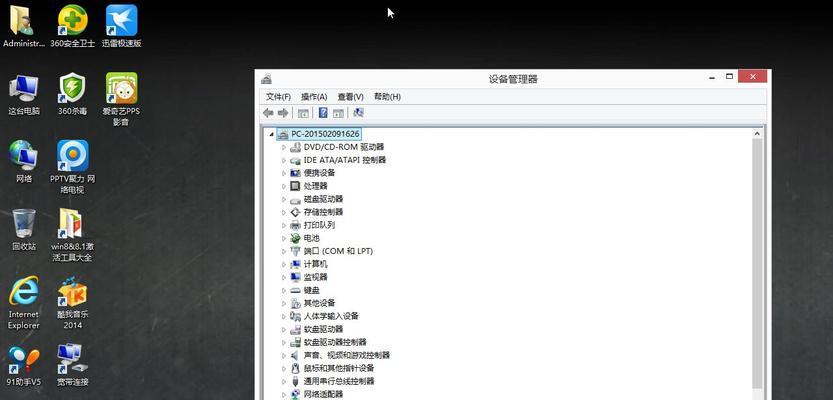Image resolution: width=833 pixels, height=400 pixels.
Task: Collapse the PC-201502091626 root node arrow
Action: tap(272, 134)
